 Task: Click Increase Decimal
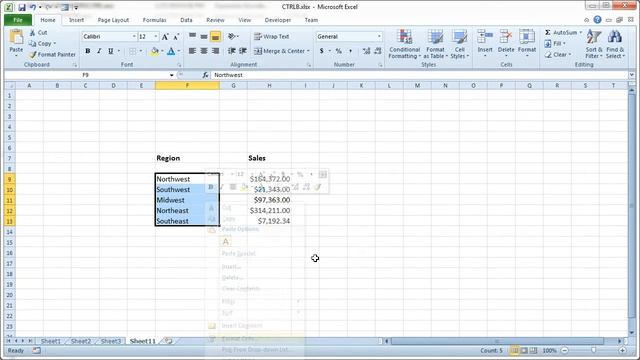pyautogui.click(x=366, y=51)
